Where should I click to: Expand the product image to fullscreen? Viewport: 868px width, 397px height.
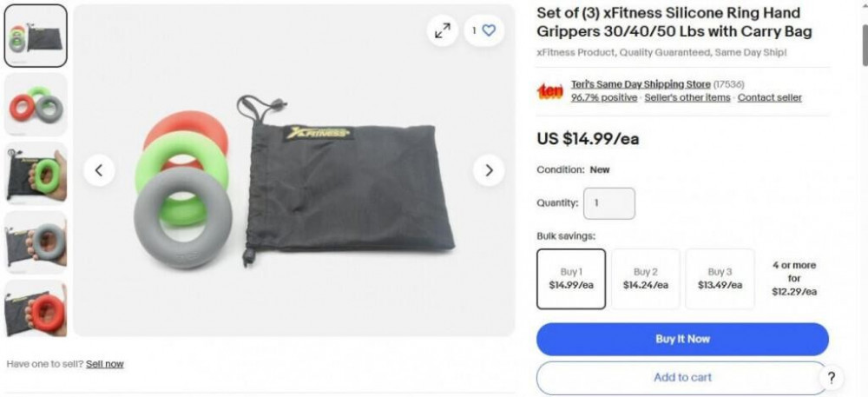443,31
